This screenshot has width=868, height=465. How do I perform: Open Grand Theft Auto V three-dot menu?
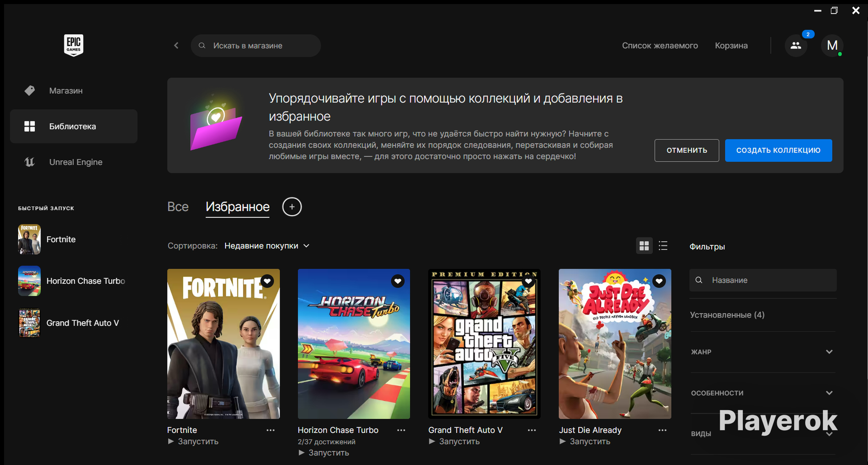tap(532, 430)
